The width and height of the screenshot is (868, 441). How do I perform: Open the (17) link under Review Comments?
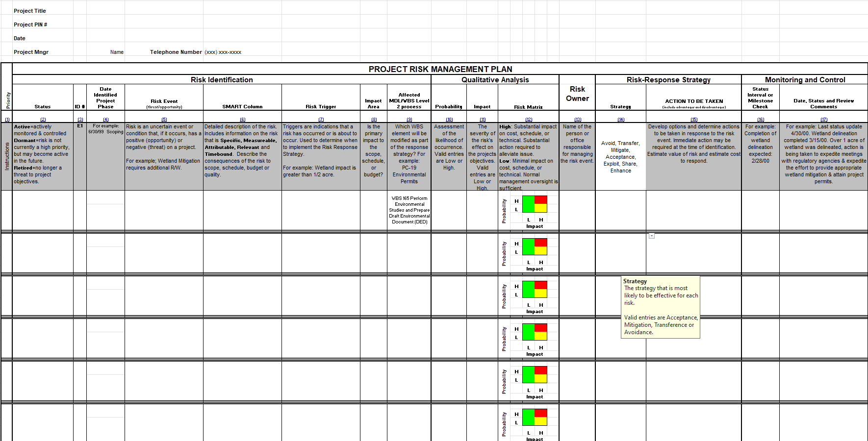pos(823,120)
